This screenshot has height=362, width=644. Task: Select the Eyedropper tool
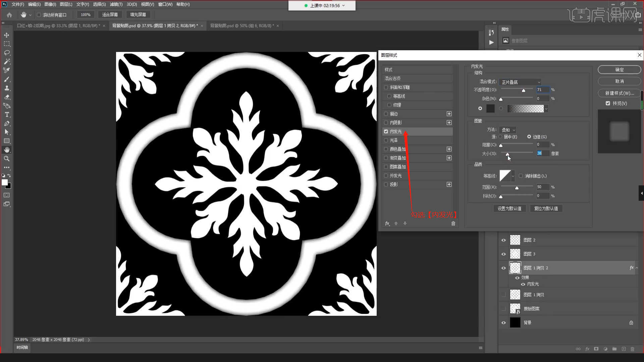(7, 70)
